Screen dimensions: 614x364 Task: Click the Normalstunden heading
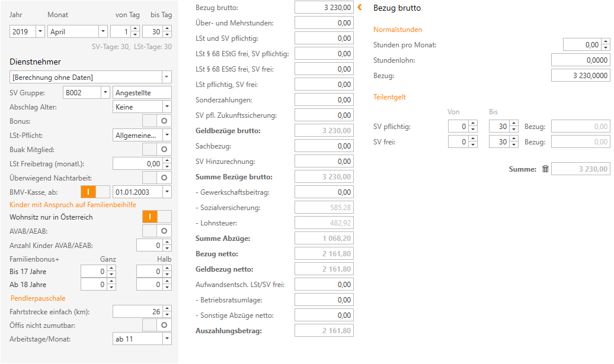tap(398, 30)
